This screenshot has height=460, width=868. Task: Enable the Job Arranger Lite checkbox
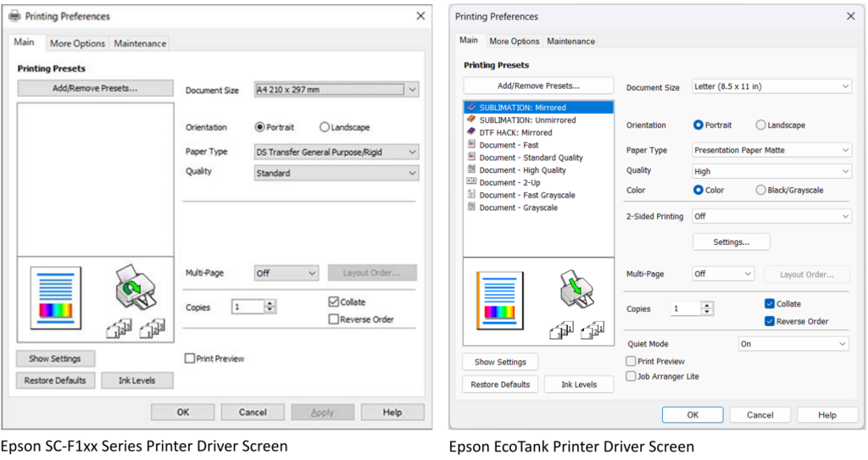click(631, 376)
